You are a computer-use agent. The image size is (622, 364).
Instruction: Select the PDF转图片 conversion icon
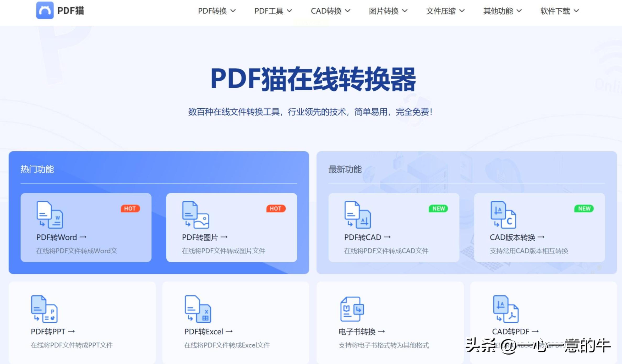click(x=195, y=215)
